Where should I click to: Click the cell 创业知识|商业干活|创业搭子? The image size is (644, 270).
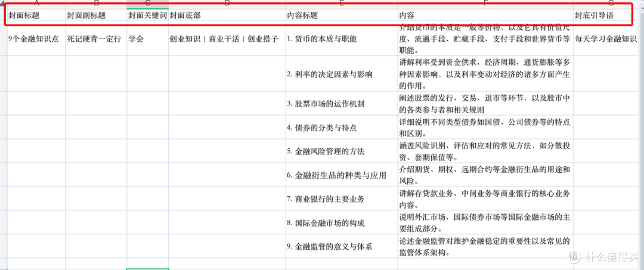click(227, 39)
